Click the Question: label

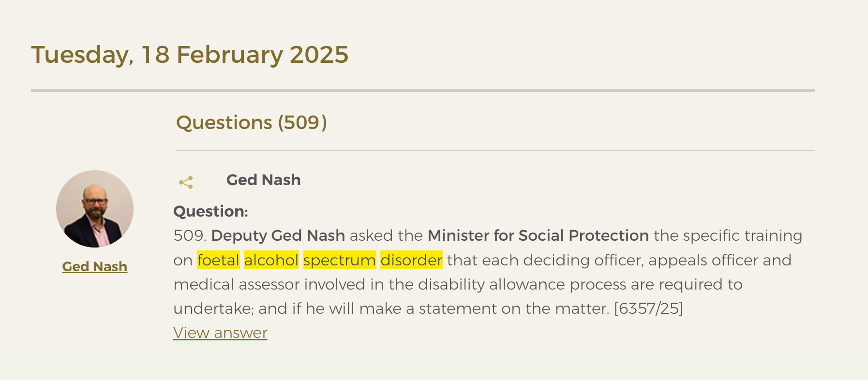210,211
